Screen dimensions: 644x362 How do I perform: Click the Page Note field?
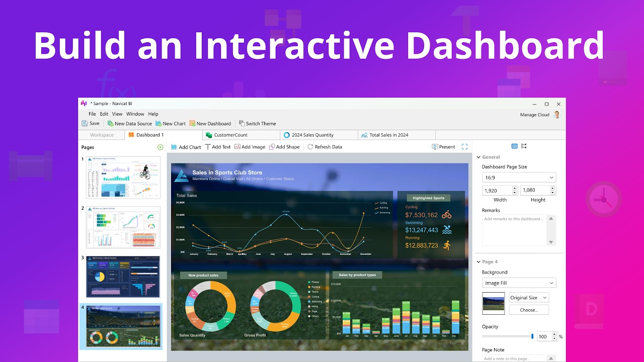click(515, 358)
